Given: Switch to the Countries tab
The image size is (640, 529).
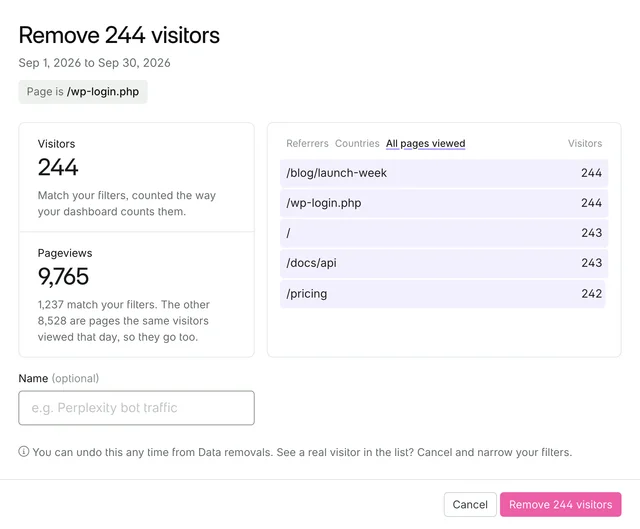Looking at the screenshot, I should click(357, 143).
